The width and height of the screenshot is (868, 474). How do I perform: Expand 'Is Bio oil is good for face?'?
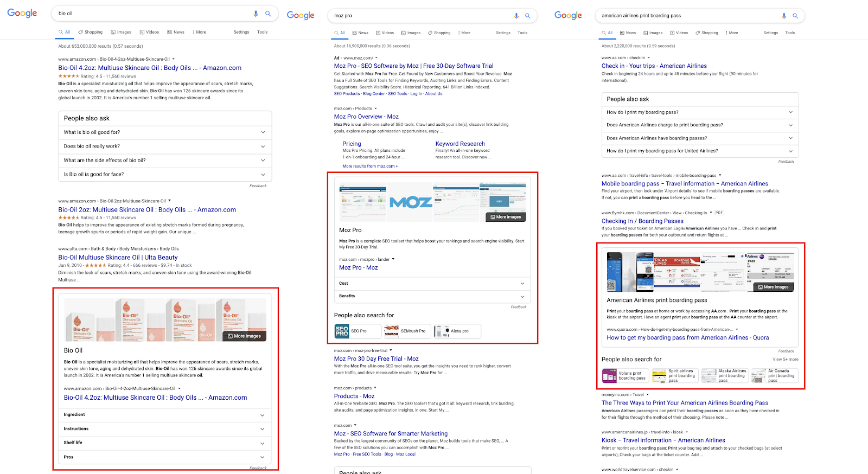[165, 175]
